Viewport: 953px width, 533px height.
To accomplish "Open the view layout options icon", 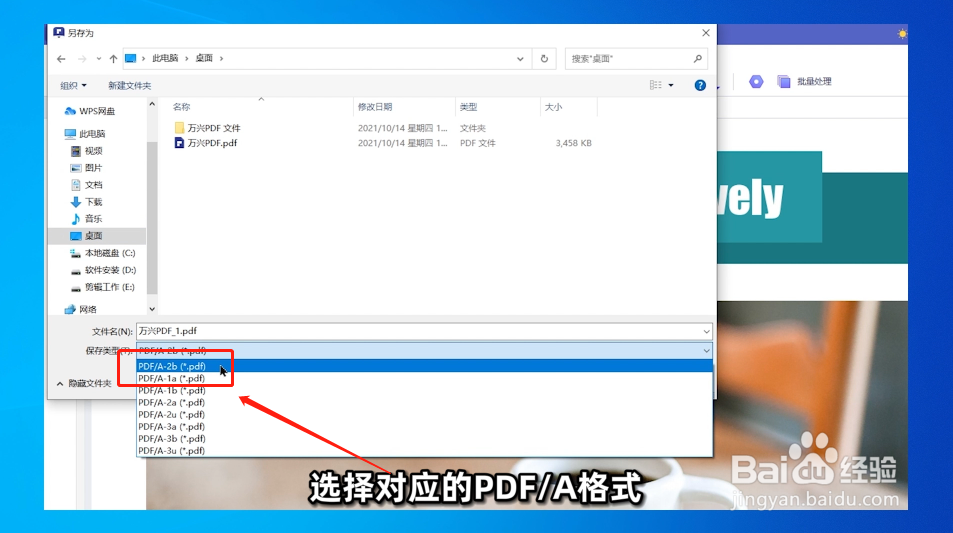I will tap(656, 85).
